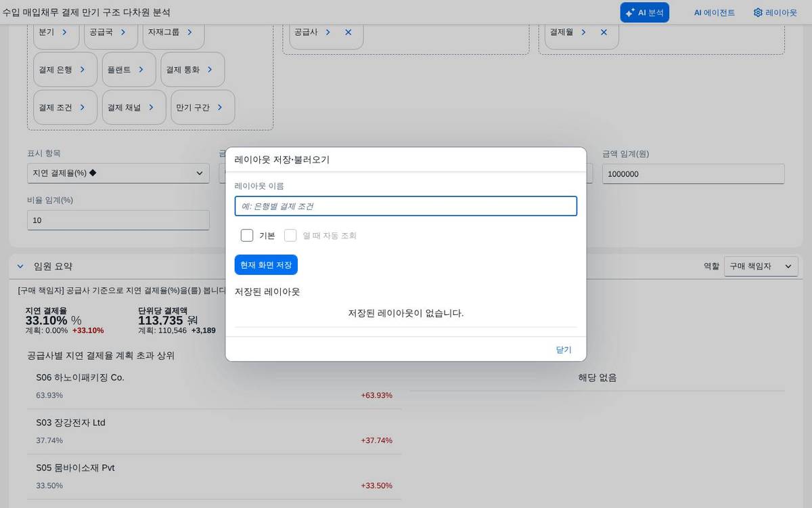
Task: Select the S03 장강전자 Ltd row
Action: pos(214,431)
